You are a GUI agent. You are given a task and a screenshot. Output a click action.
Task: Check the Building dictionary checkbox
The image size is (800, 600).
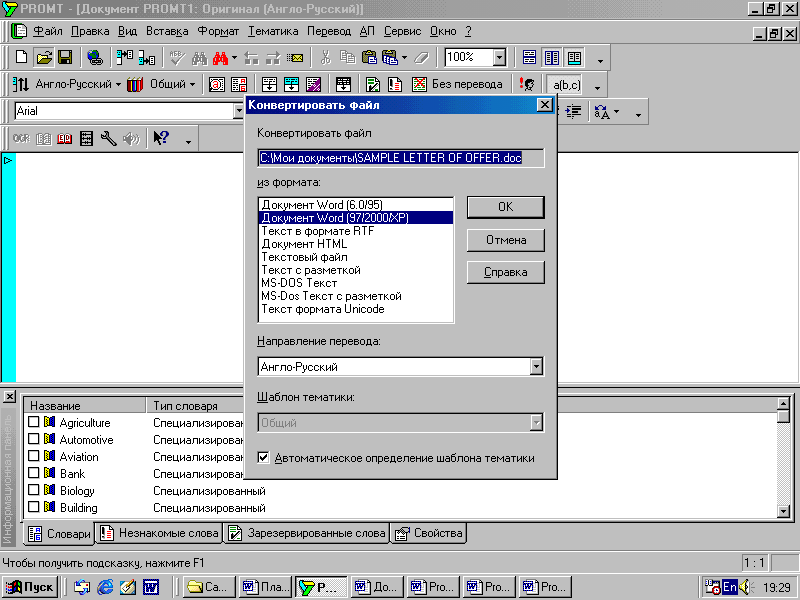(x=34, y=507)
